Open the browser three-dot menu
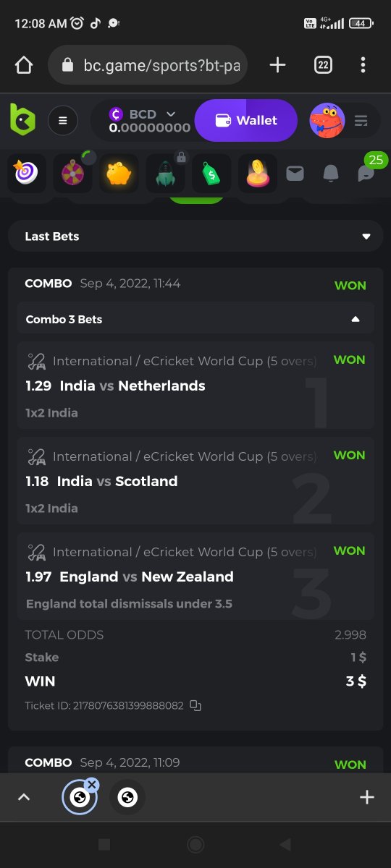The width and height of the screenshot is (391, 868). coord(363,65)
